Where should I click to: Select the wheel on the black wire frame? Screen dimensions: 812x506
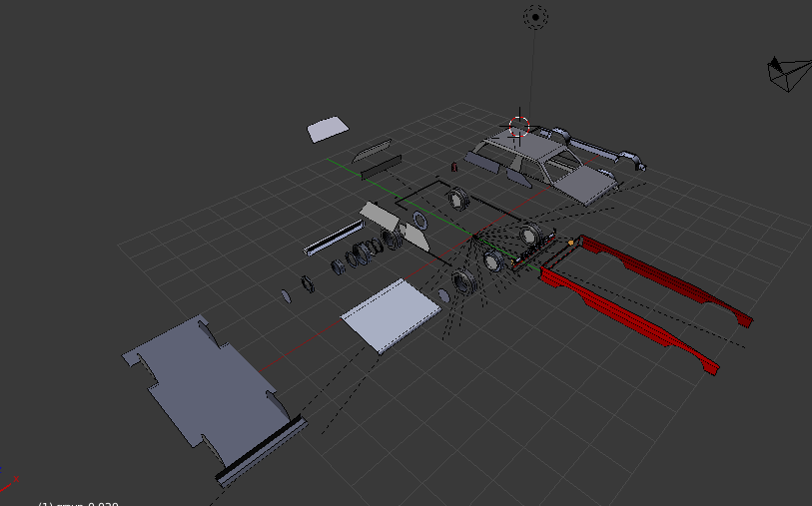point(457,199)
